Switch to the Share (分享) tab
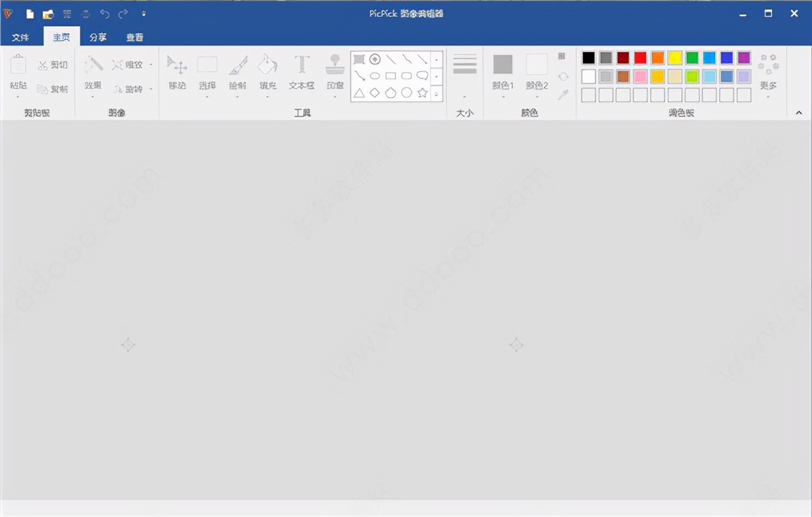 tap(98, 37)
